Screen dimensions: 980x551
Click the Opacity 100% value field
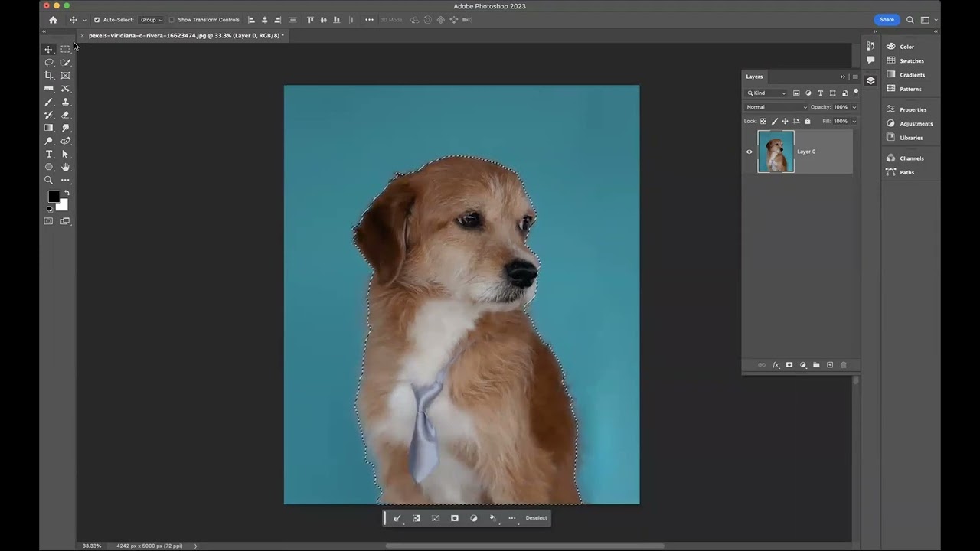[841, 107]
